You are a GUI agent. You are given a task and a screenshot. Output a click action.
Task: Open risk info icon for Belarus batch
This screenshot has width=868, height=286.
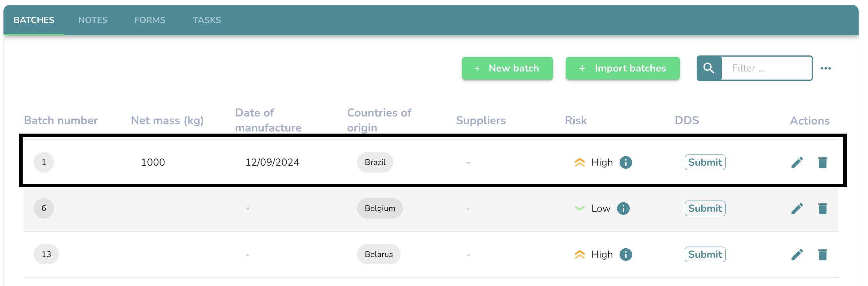pos(626,255)
